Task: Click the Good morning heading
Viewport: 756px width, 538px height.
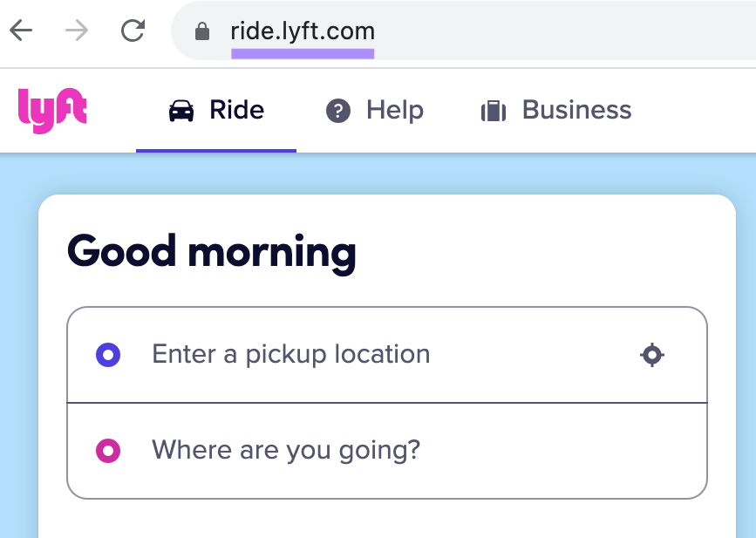Action: click(212, 252)
